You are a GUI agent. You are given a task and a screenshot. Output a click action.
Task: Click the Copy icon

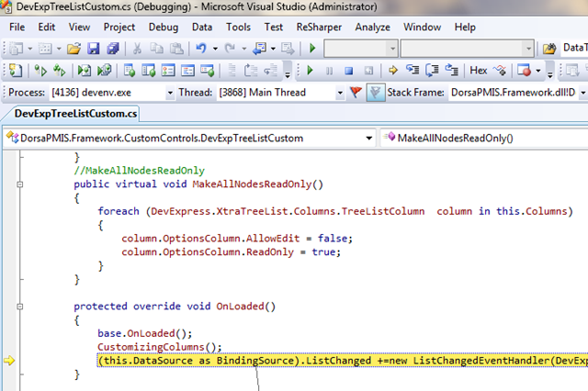[156, 49]
